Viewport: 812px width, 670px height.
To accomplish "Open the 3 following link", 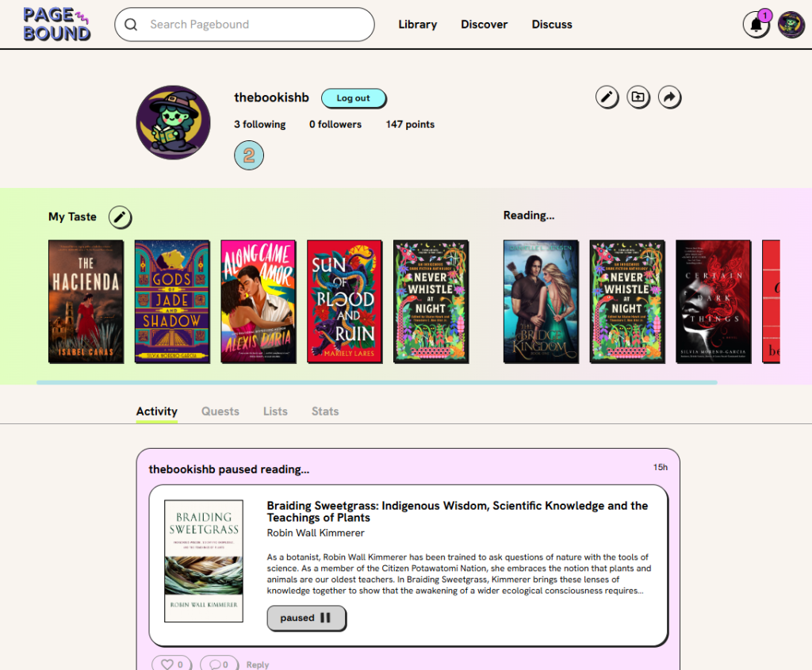I will click(259, 124).
